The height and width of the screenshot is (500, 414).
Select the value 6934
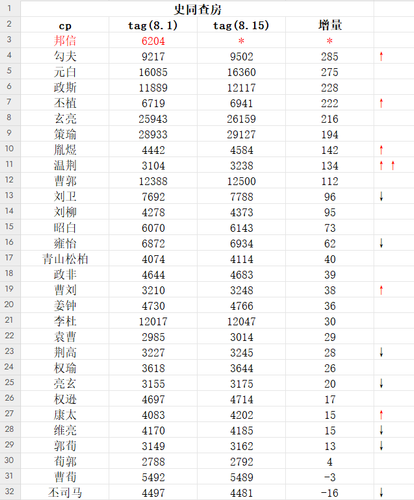pos(241,243)
